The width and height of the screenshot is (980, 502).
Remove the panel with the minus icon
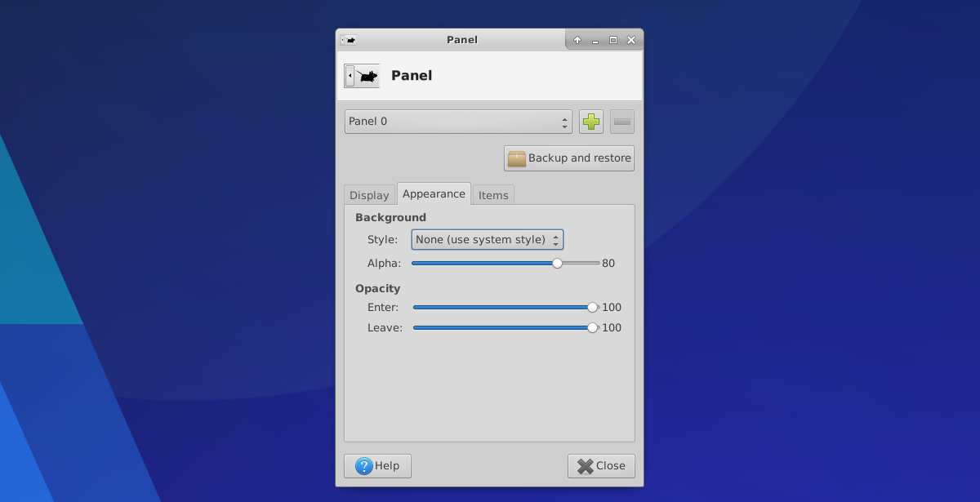tap(622, 122)
